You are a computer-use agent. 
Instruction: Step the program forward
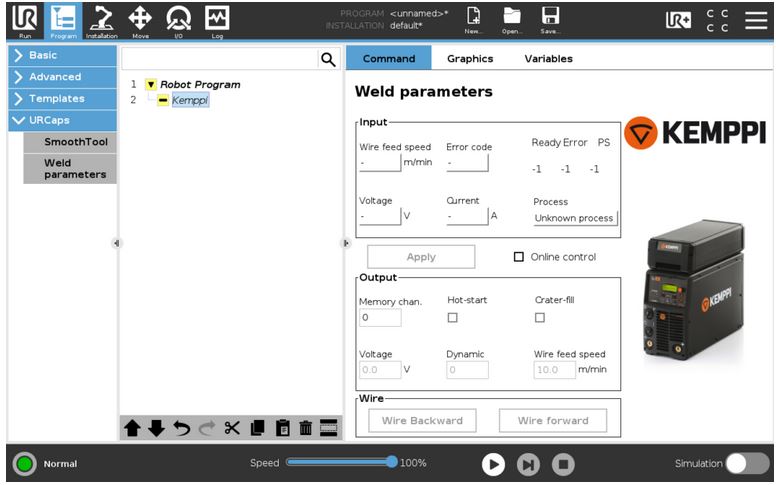[x=528, y=465]
